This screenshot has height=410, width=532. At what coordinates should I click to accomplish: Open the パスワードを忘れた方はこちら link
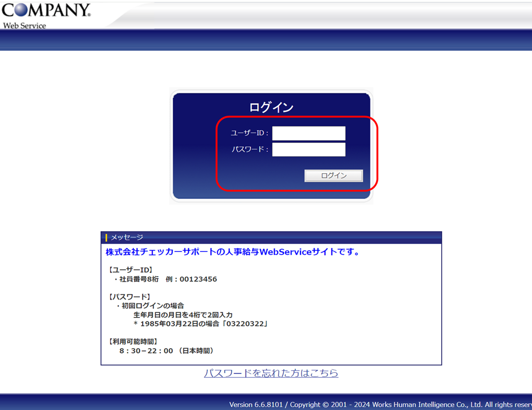pos(271,373)
